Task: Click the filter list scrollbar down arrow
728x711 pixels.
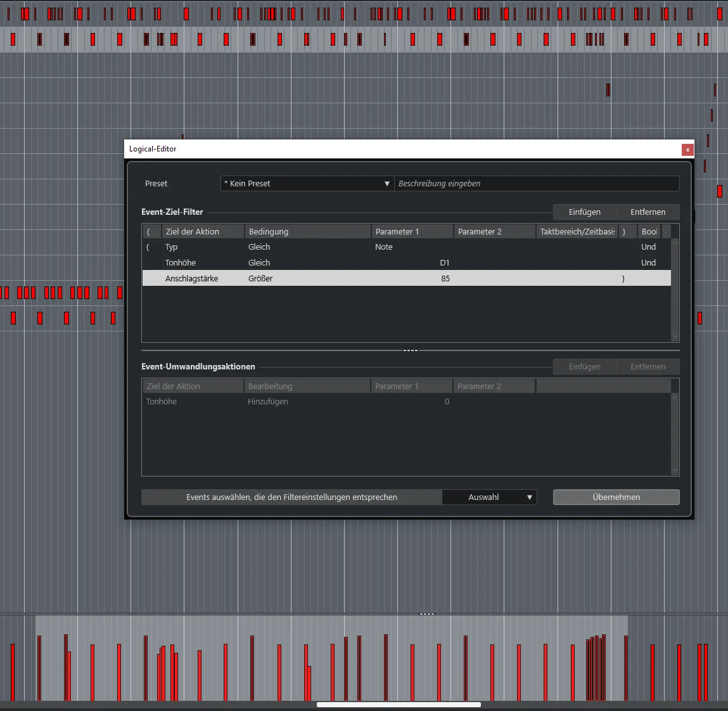Action: tap(675, 336)
